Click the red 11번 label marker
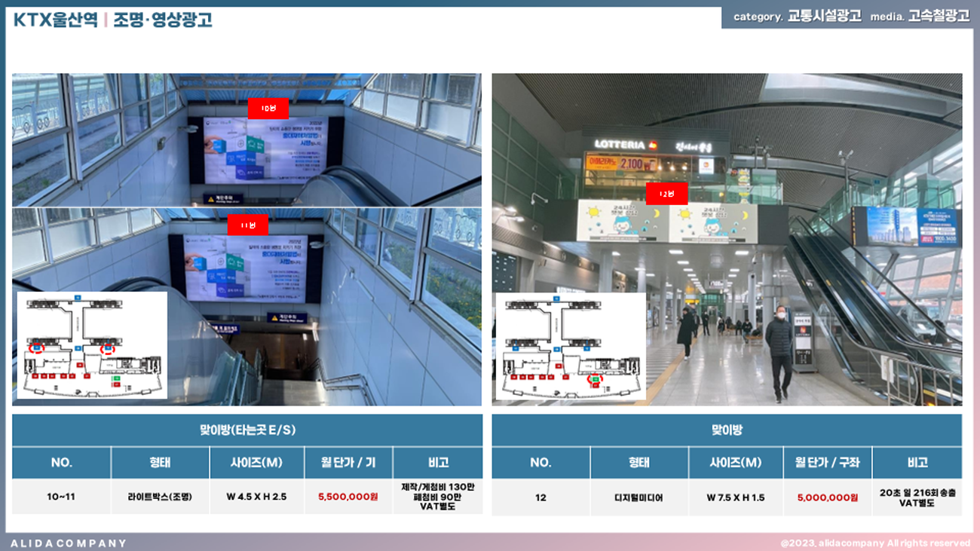This screenshot has width=980, height=551. click(248, 225)
